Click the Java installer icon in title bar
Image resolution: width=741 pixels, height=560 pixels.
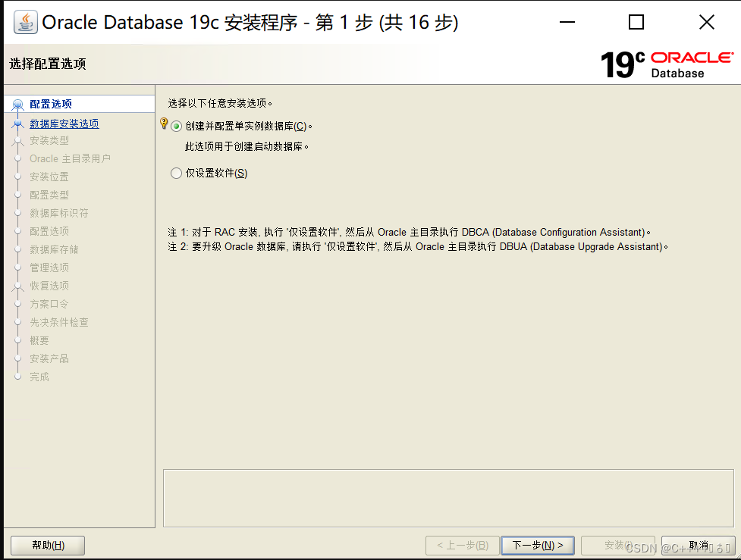pos(26,23)
